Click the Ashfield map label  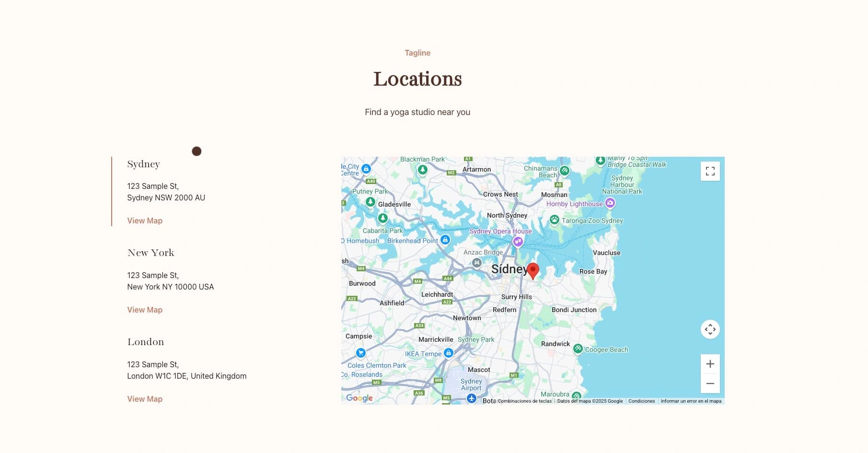pos(392,303)
